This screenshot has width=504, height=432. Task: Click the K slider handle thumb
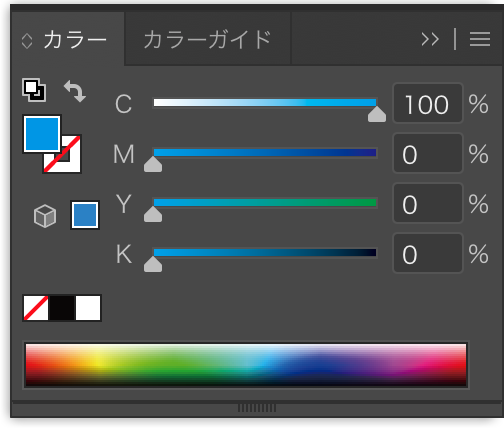click(x=153, y=264)
